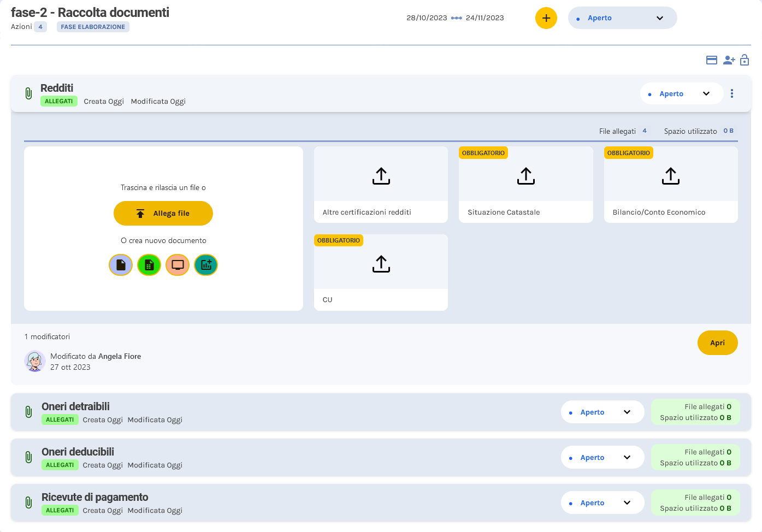Click the add user icon
Viewport: 762px width, 532px height.
tap(729, 60)
